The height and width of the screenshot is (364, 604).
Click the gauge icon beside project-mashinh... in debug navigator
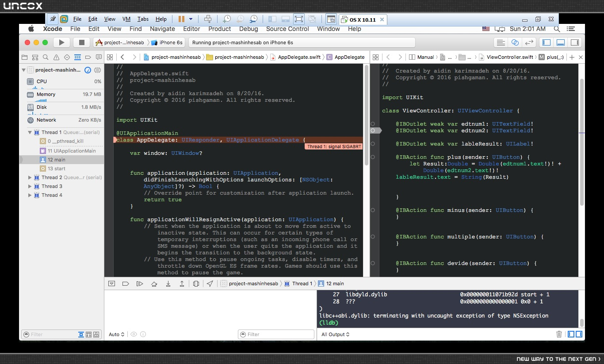(x=88, y=70)
